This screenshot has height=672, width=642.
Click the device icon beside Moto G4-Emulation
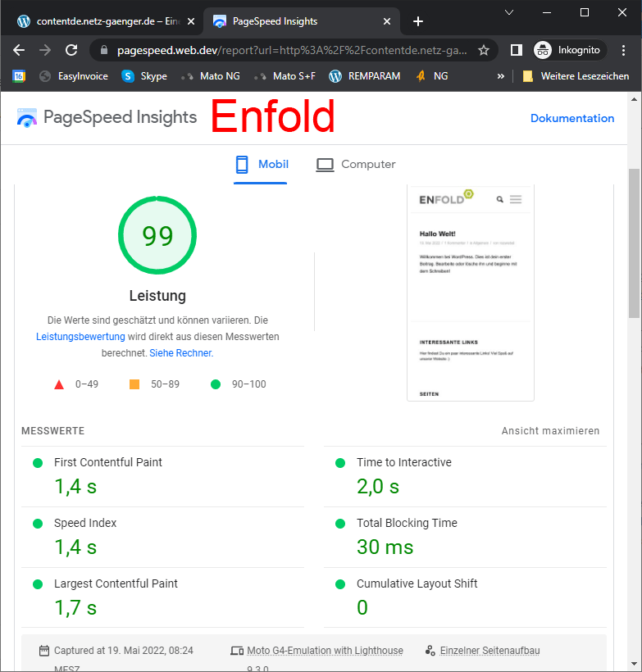point(237,651)
